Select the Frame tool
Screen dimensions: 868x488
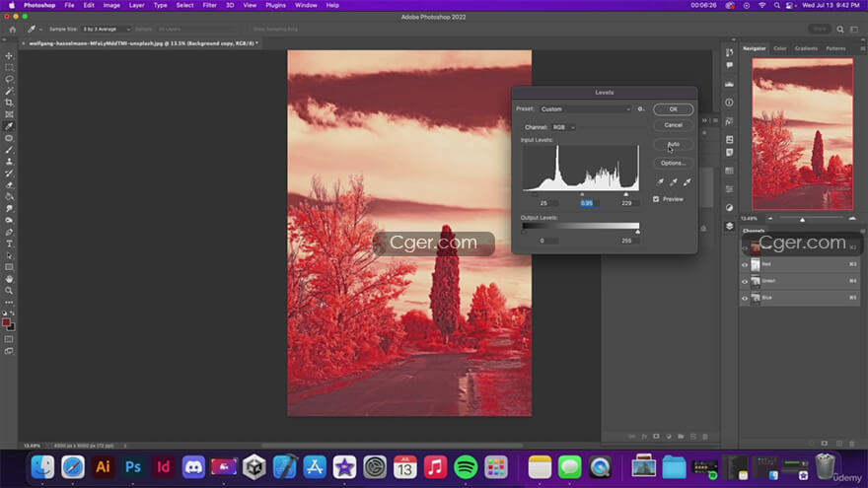[x=9, y=114]
